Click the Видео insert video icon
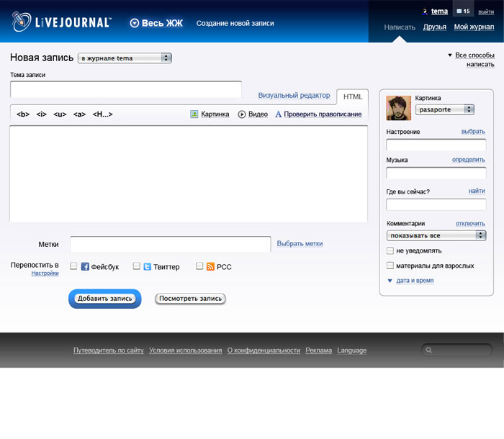The width and height of the screenshot is (504, 439). [242, 114]
